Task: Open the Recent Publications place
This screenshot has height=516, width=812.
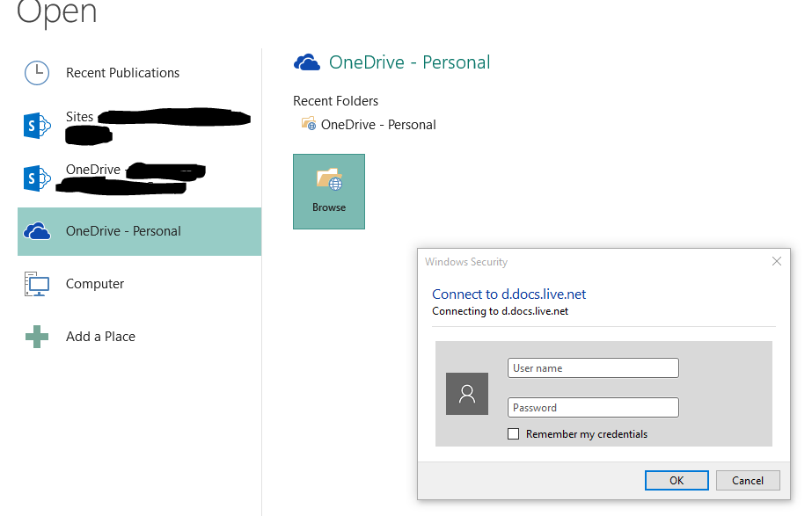Action: pyautogui.click(x=139, y=73)
